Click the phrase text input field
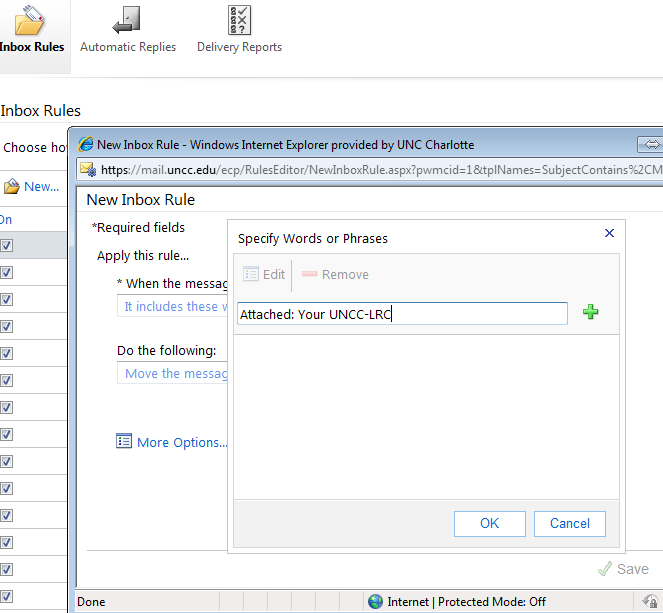This screenshot has width=663, height=613. tap(402, 314)
